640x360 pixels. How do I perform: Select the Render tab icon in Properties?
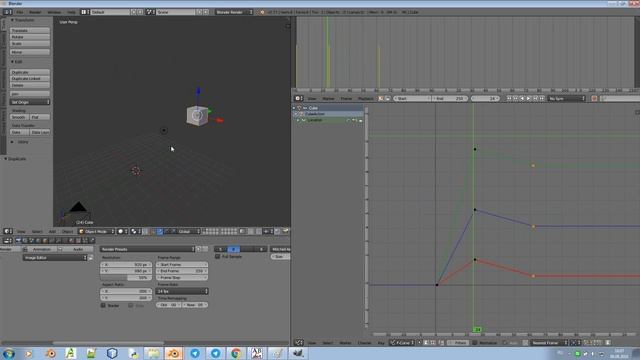(x=18, y=240)
